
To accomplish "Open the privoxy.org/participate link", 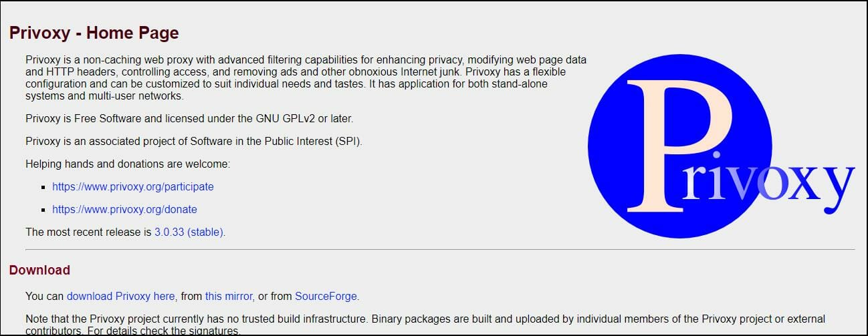I will pyautogui.click(x=133, y=187).
